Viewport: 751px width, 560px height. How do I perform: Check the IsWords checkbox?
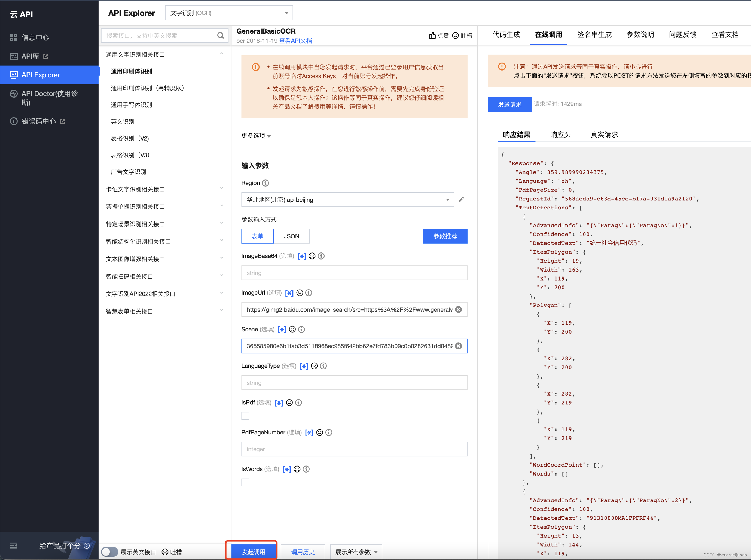coord(245,483)
